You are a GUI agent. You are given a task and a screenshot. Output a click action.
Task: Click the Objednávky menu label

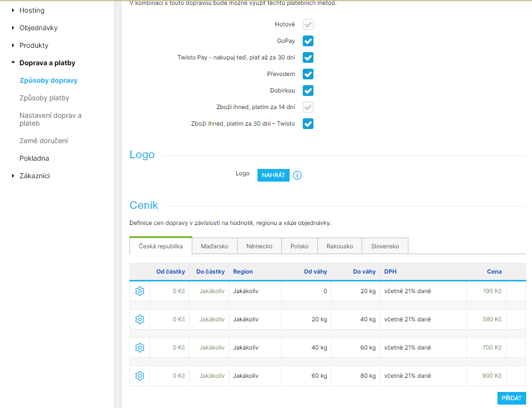38,28
